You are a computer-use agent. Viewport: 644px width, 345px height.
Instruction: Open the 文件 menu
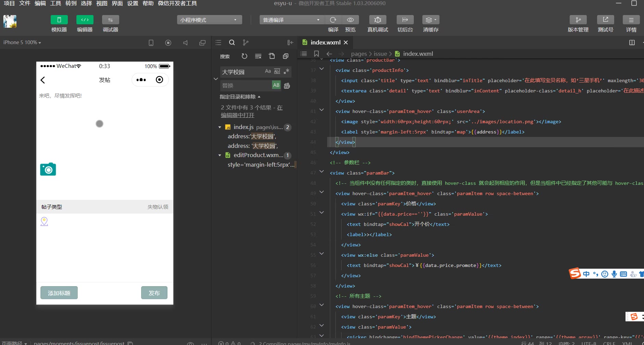click(25, 3)
